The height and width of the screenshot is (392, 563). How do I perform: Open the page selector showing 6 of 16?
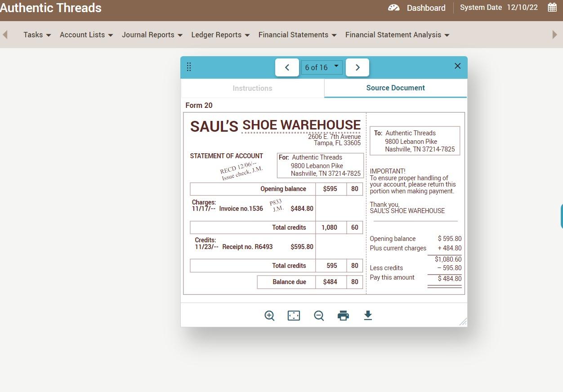tap(322, 67)
